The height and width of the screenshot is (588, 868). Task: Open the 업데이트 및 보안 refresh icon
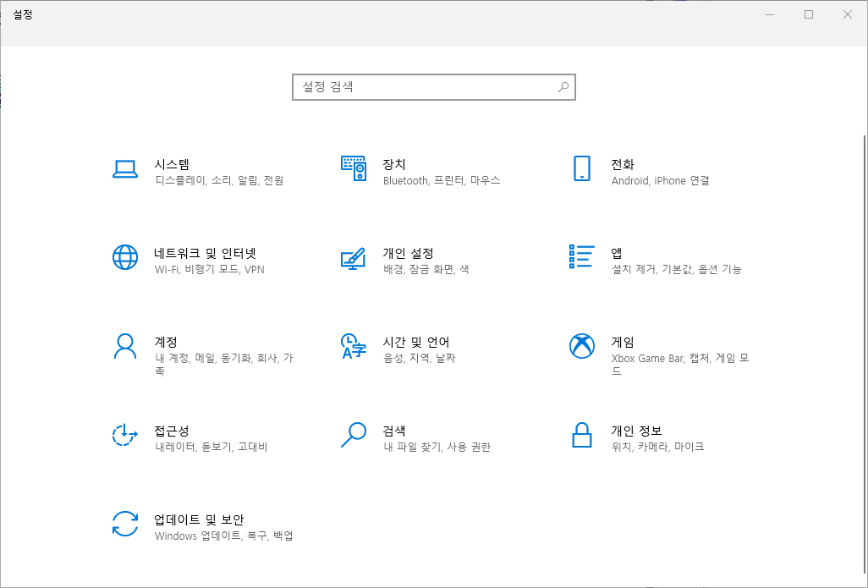pos(125,524)
